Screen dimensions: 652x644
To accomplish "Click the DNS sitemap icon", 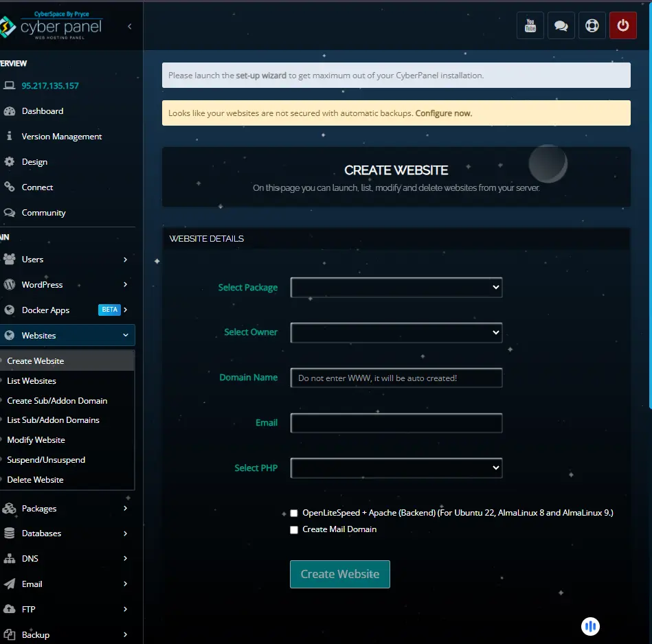I will pyautogui.click(x=9, y=558).
